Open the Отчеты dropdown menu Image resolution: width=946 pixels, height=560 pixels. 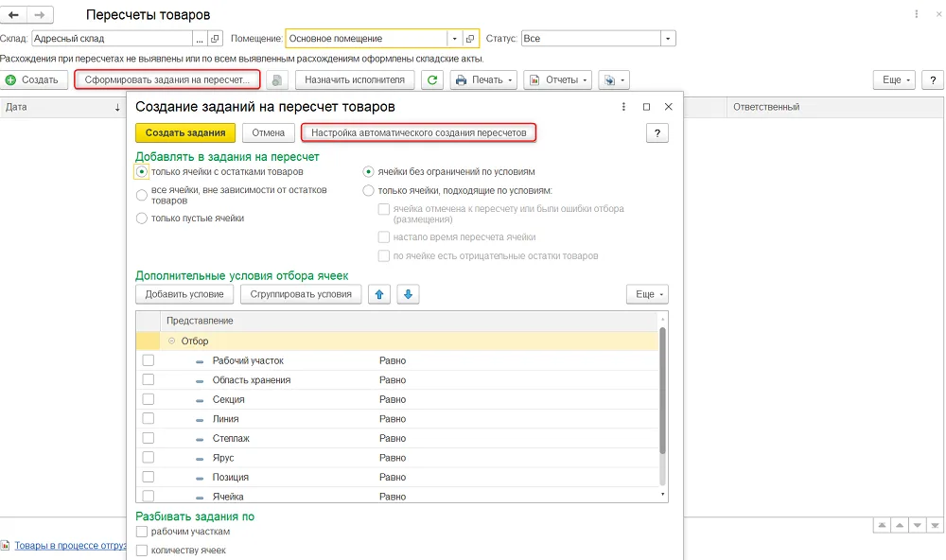click(x=558, y=79)
